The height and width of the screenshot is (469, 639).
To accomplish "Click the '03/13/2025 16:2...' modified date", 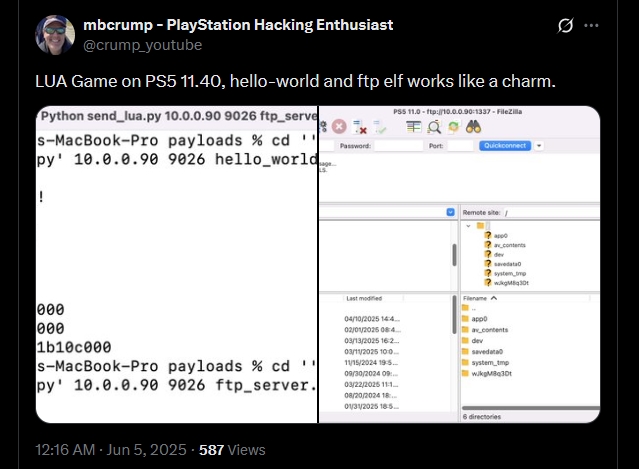I will click(371, 341).
